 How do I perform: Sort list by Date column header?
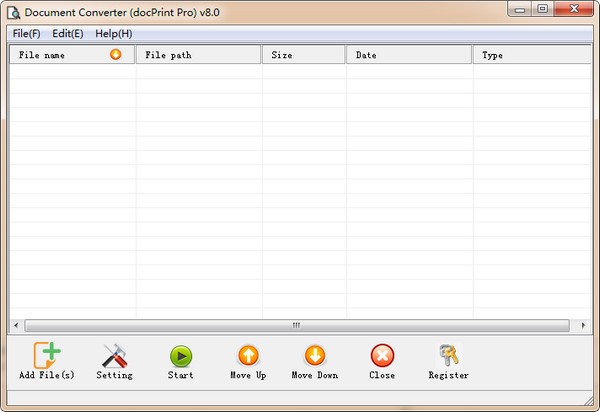(409, 55)
